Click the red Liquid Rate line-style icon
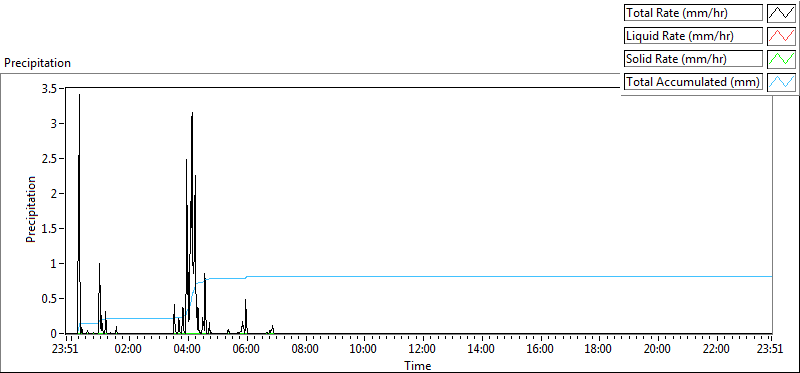This screenshot has width=800, height=373. [x=782, y=36]
